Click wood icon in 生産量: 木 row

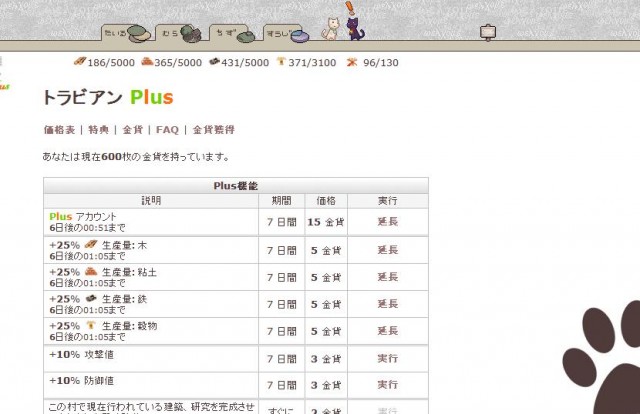(x=91, y=245)
